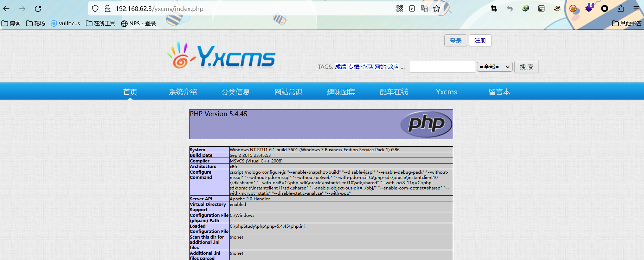Open the 专辑 tag link

tap(354, 67)
